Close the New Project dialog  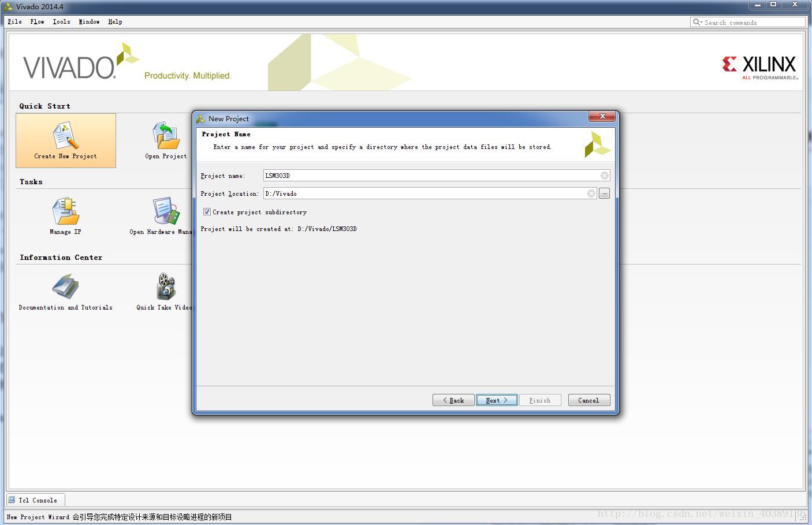click(602, 116)
